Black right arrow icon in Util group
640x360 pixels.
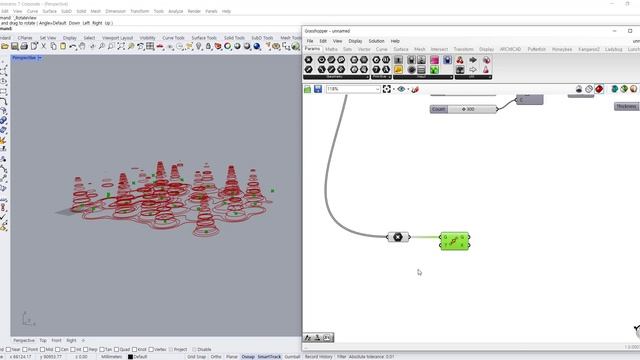click(x=473, y=60)
